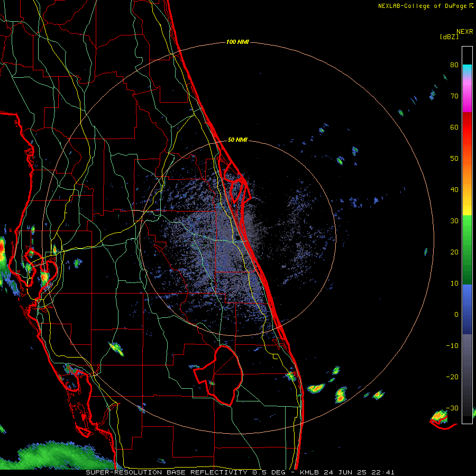This screenshot has height=476, width=476.
Task: Click the NEXLAB-College of DuPage header text
Action: click(x=425, y=6)
